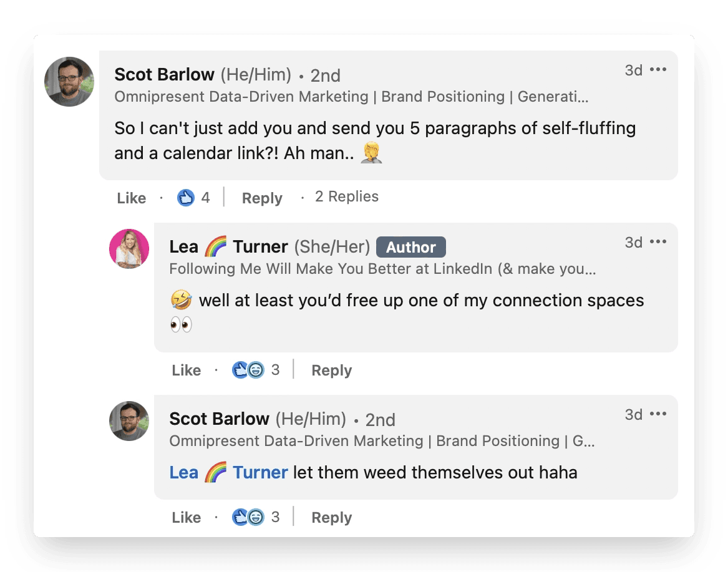Reply to Scot Barlow's top comment
The width and height of the screenshot is (728, 572).
(x=262, y=198)
